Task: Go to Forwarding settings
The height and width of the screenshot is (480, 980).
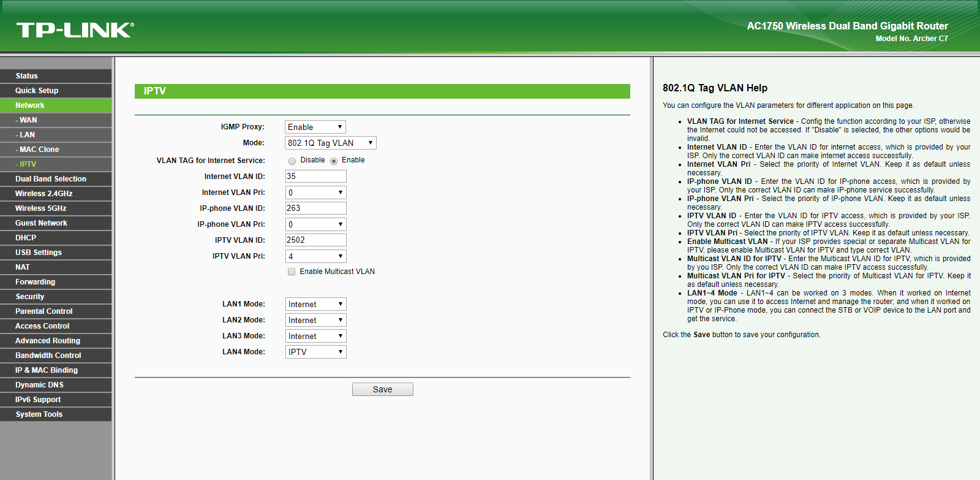Action: pos(56,282)
